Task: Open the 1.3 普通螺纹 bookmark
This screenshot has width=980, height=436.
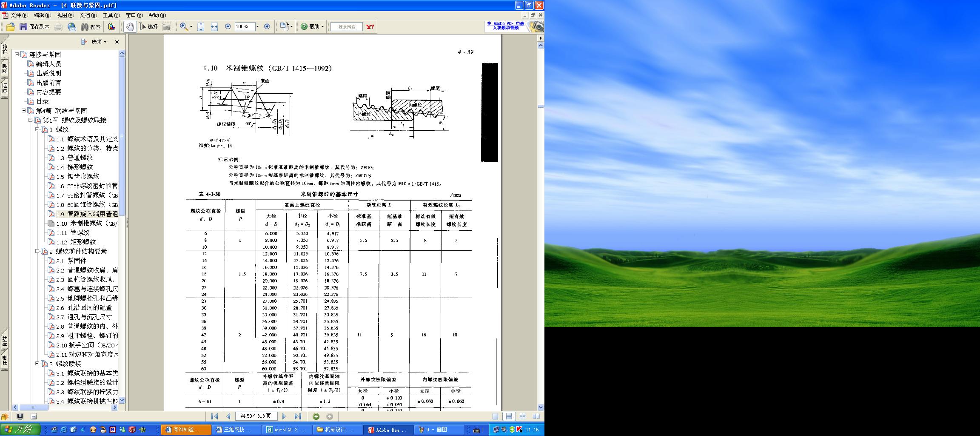Action: 74,158
